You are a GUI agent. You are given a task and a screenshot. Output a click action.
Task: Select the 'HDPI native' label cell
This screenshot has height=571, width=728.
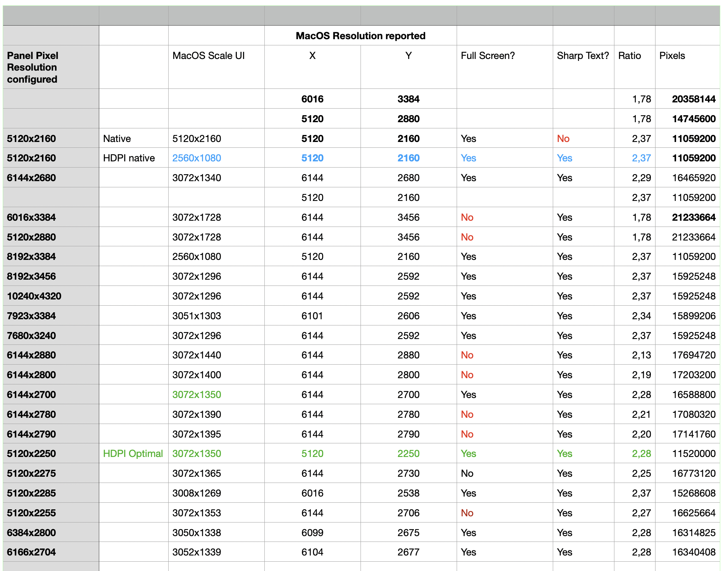(x=129, y=158)
